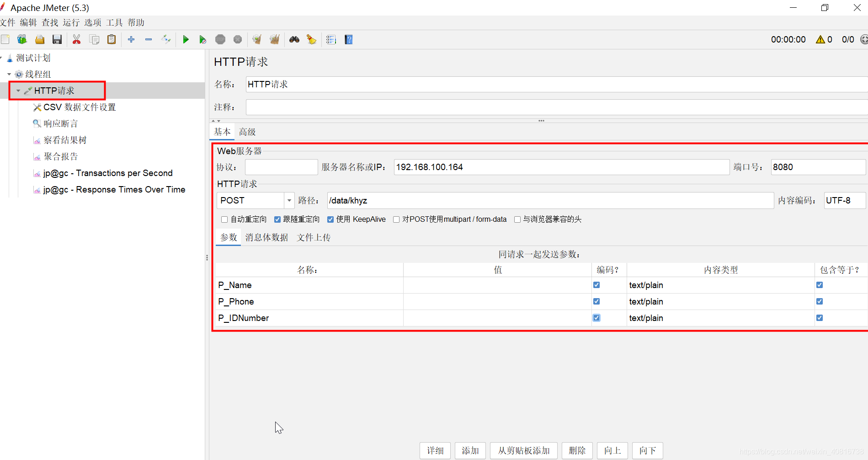This screenshot has width=868, height=460.
Task: Open the Templates toolbar icon
Action: (22, 39)
